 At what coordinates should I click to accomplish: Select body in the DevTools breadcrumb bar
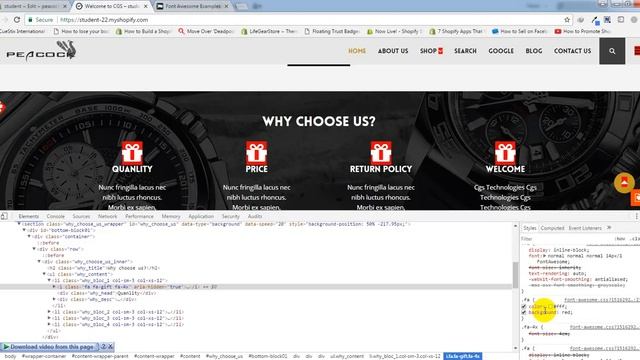(x=11, y=356)
